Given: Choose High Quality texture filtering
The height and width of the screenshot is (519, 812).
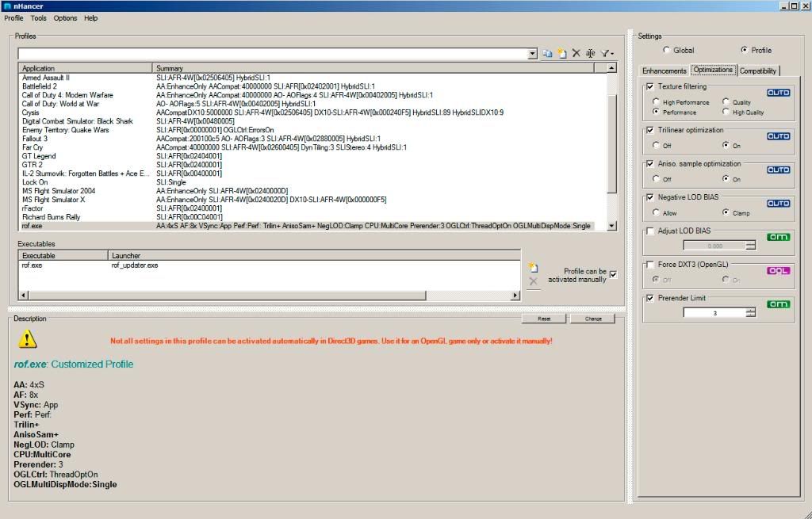Looking at the screenshot, I should 726,112.
